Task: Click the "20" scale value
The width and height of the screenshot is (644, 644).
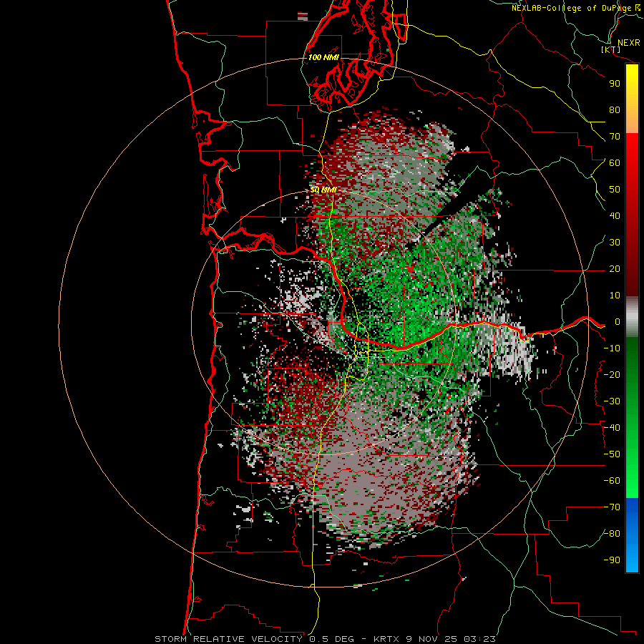Action: [x=615, y=268]
